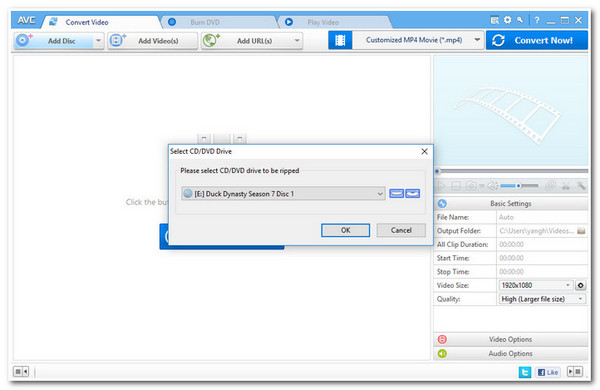Take a snapshot with the camera icon
Image resolution: width=600 pixels, height=390 pixels.
tap(471, 186)
